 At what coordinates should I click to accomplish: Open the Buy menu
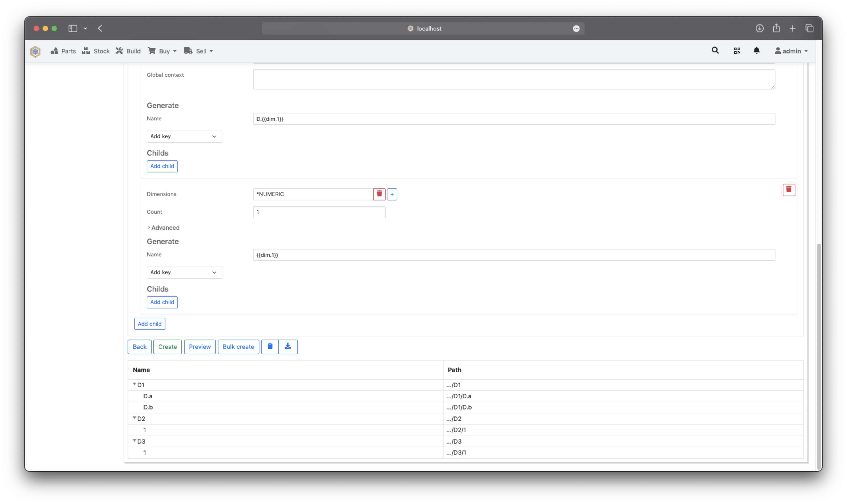162,51
